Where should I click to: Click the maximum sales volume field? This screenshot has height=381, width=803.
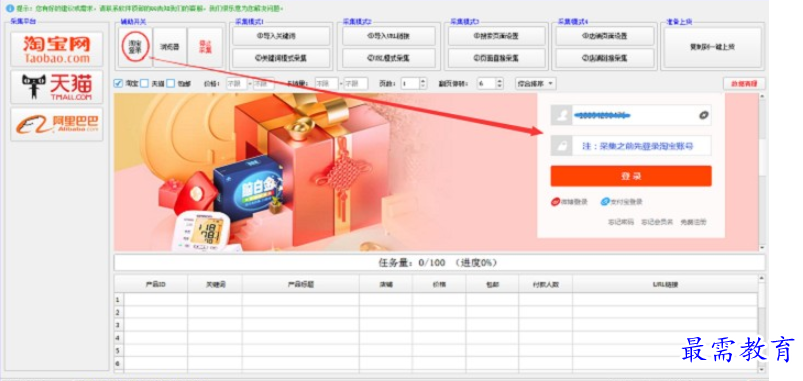(356, 83)
